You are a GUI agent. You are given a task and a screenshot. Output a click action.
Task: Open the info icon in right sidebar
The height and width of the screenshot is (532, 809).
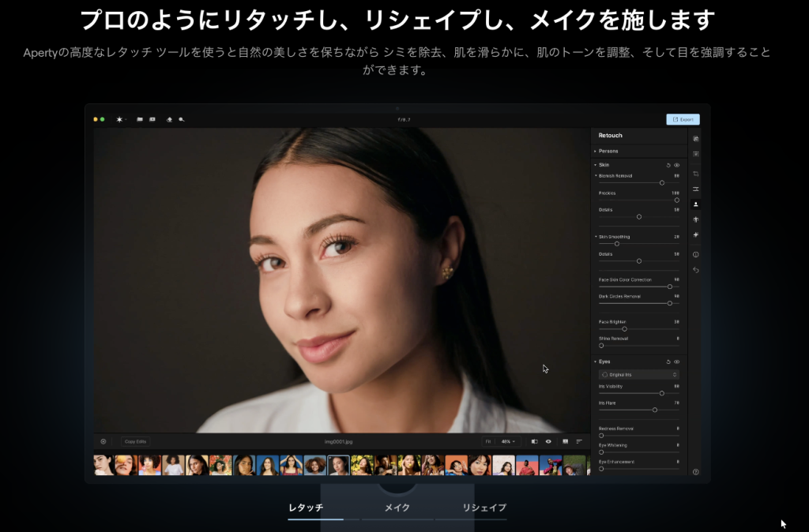tap(696, 254)
